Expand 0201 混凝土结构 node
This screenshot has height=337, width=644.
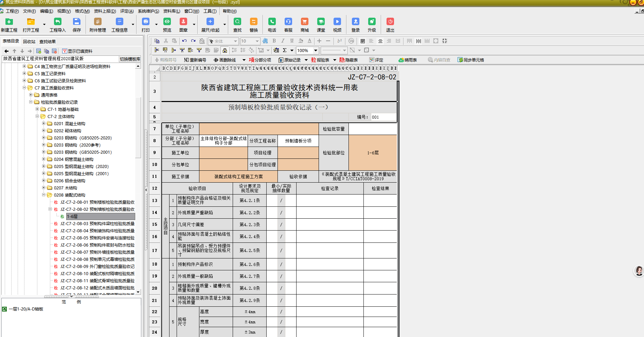[43, 123]
